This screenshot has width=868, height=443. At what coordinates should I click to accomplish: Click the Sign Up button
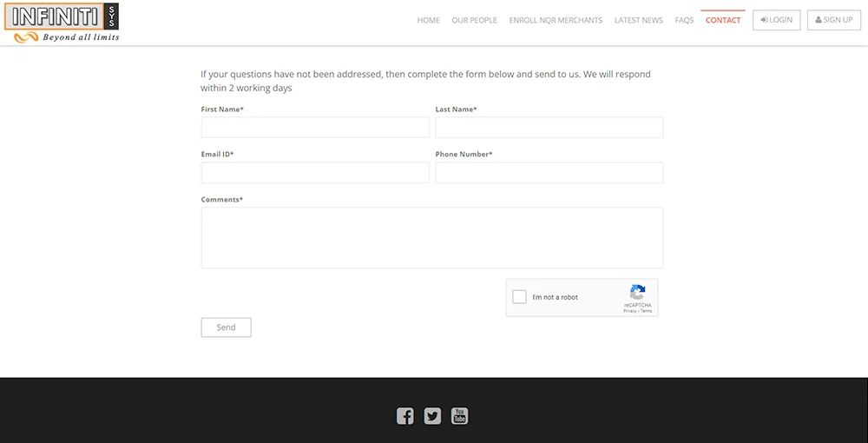click(834, 20)
